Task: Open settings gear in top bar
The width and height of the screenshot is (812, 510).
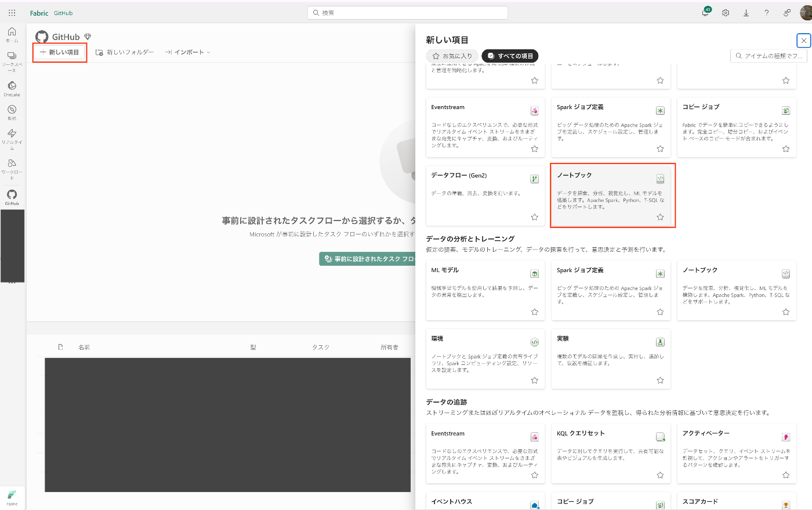Action: [726, 13]
